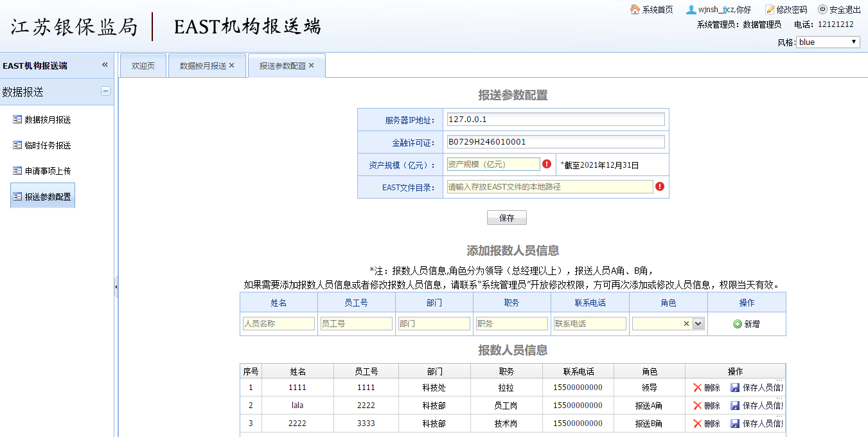Click the *截至2021年12月31日 note text
Image resolution: width=868 pixels, height=437 pixels.
(x=599, y=165)
